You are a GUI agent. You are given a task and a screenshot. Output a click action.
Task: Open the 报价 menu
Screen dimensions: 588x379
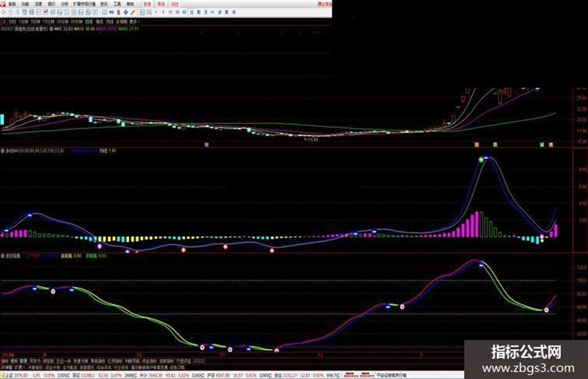click(x=52, y=4)
